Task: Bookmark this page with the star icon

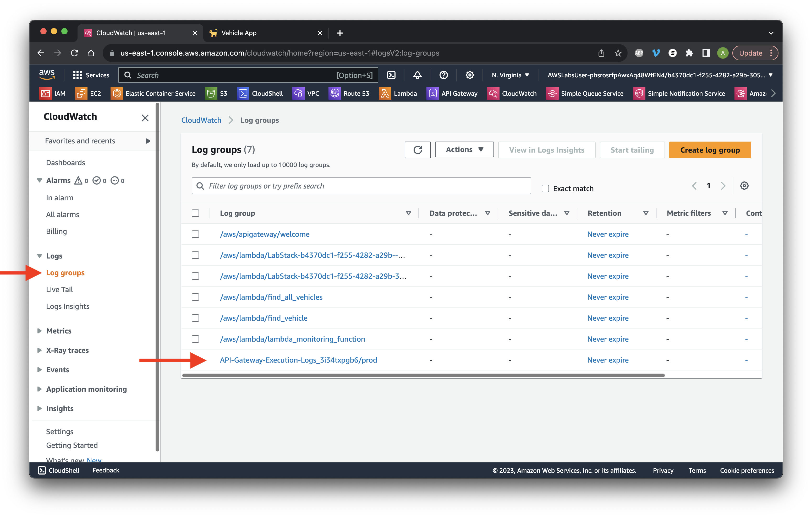Action: pos(618,53)
